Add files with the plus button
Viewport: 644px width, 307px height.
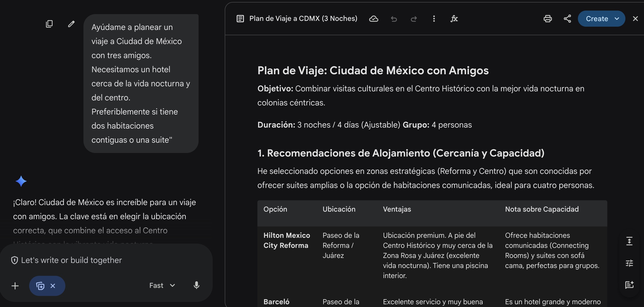pyautogui.click(x=15, y=286)
